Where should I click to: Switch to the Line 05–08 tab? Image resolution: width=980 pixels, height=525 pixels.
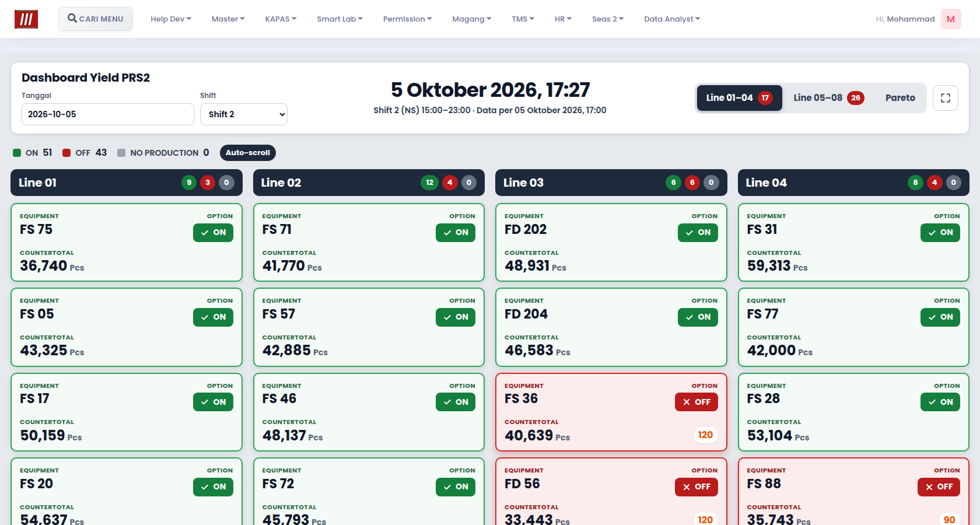coord(828,98)
